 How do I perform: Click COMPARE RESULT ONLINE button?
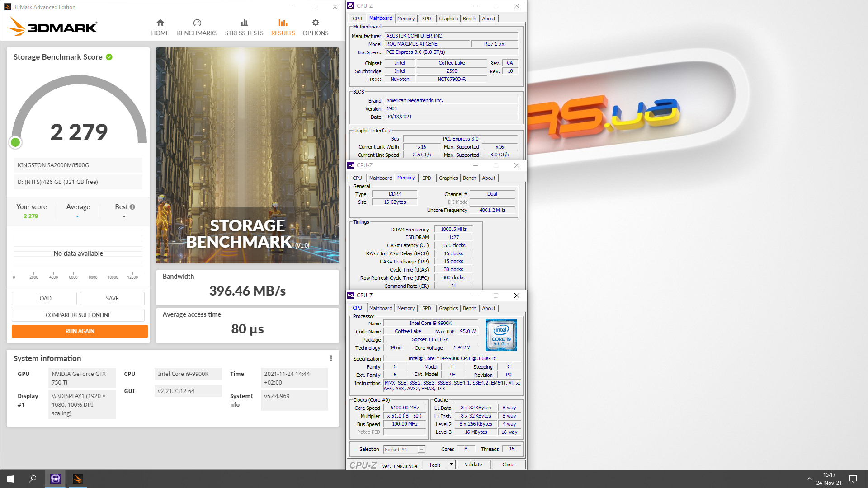(78, 315)
